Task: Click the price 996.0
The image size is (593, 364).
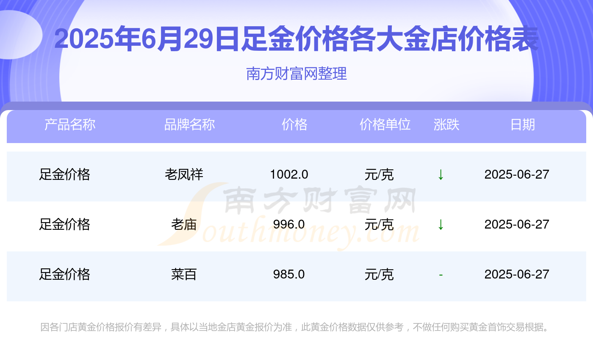Action: pos(289,224)
